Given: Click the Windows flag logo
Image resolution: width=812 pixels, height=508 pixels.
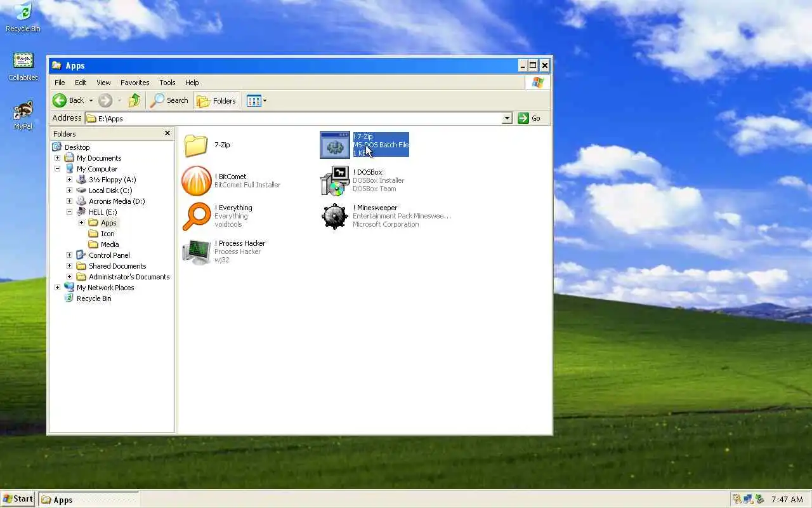Looking at the screenshot, I should pos(538,83).
